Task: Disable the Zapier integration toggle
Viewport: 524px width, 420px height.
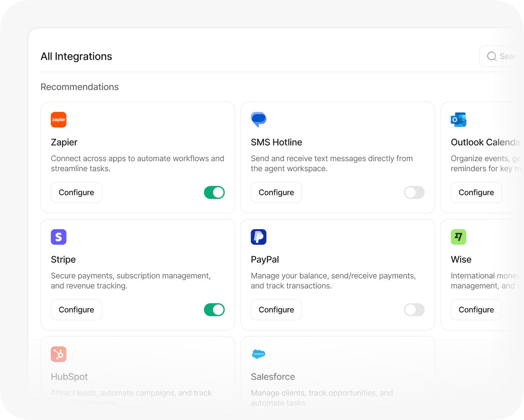Action: (214, 193)
